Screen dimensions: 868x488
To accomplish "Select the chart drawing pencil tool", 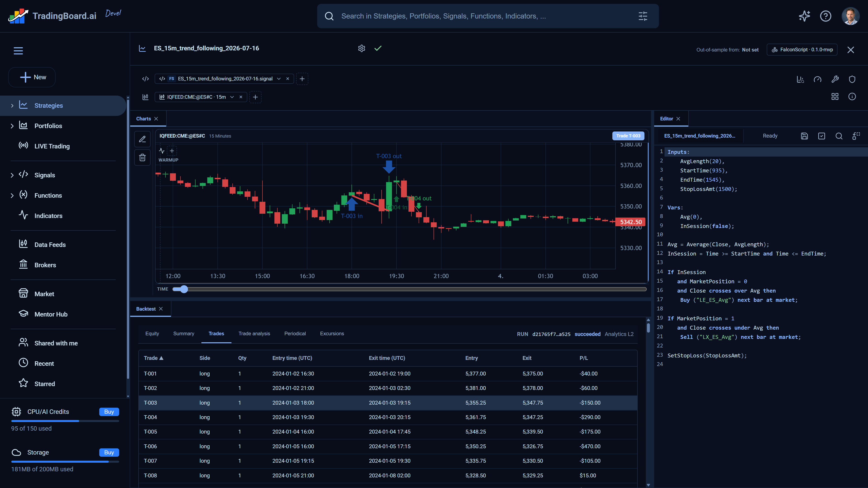I will [x=143, y=139].
